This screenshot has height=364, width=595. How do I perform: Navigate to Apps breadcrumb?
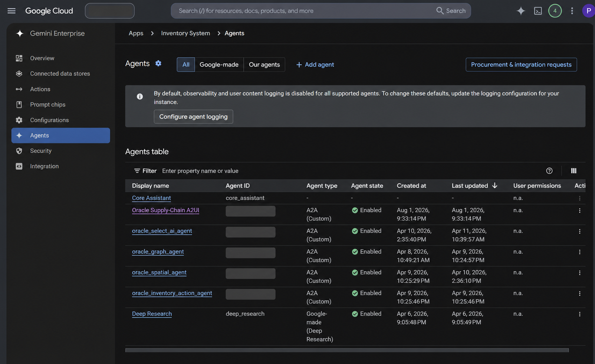click(x=136, y=33)
